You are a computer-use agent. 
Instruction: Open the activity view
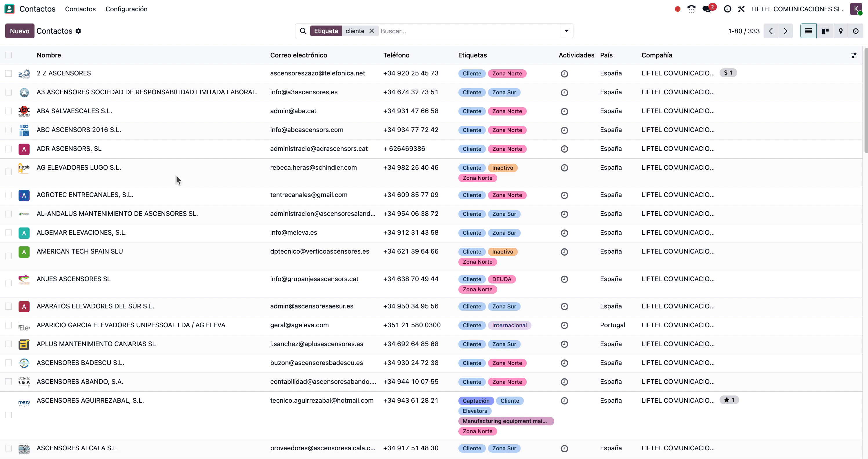[x=856, y=31]
